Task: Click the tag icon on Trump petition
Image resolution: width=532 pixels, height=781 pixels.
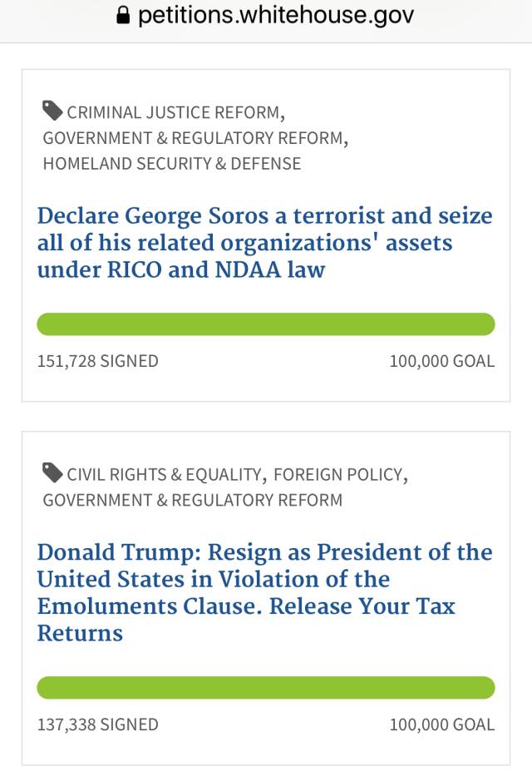Action: tap(52, 472)
